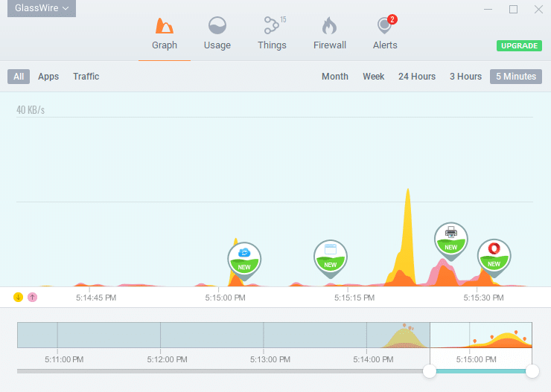Select the All filter
This screenshot has height=392, width=551.
click(x=19, y=77)
